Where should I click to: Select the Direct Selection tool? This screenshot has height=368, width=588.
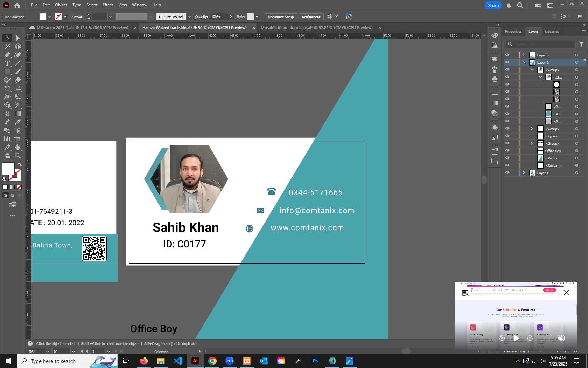click(x=18, y=38)
